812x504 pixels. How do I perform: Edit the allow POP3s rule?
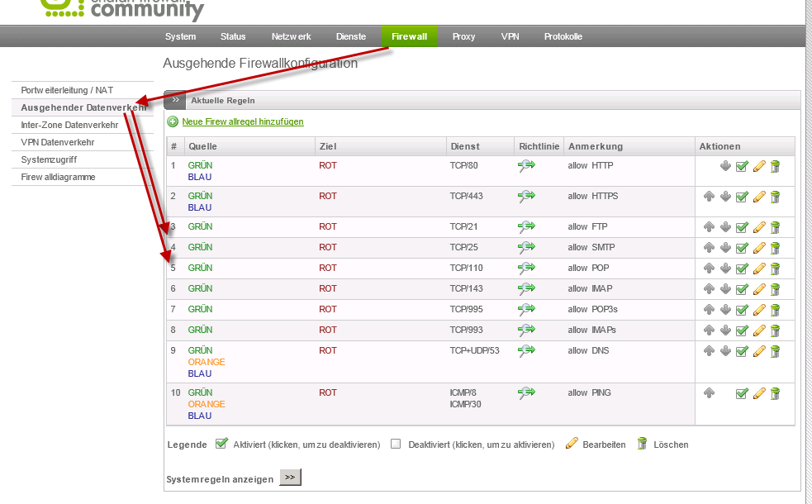coord(758,311)
